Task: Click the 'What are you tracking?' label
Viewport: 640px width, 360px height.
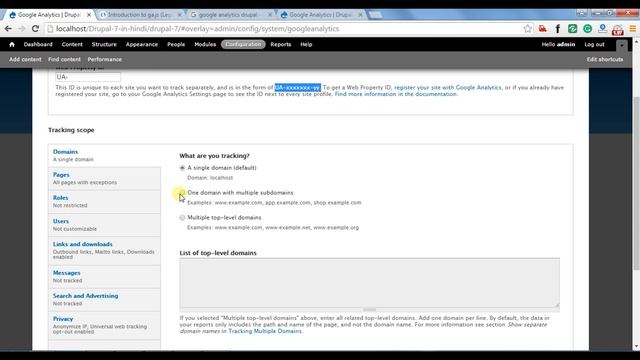Action: [x=214, y=156]
